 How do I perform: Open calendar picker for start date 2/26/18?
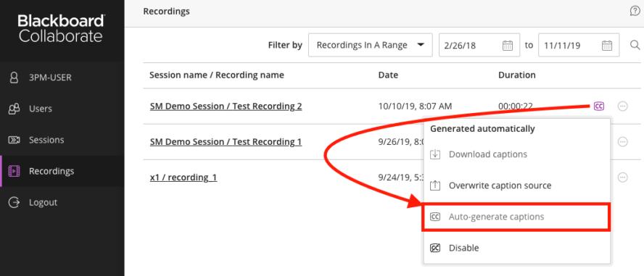tap(508, 45)
